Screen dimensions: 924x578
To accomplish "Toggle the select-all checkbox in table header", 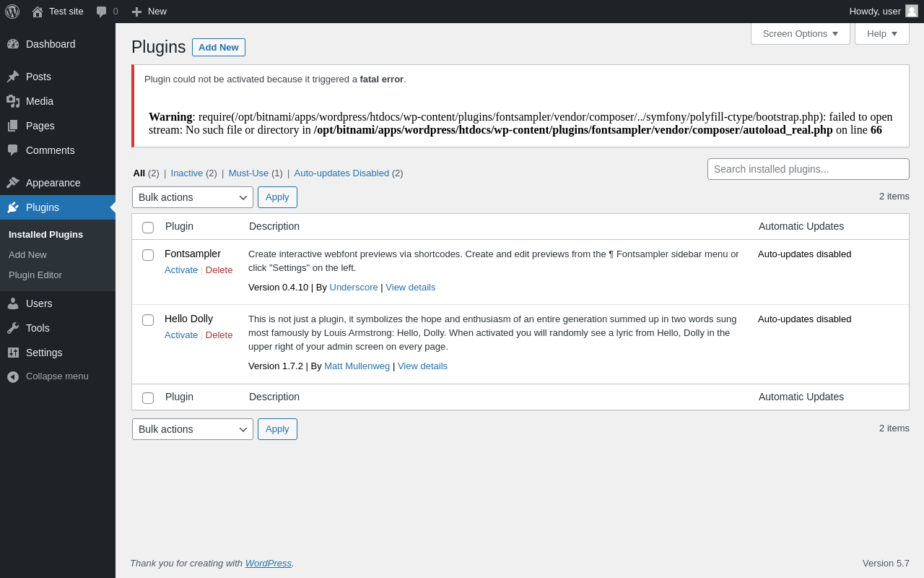I will 148,228.
